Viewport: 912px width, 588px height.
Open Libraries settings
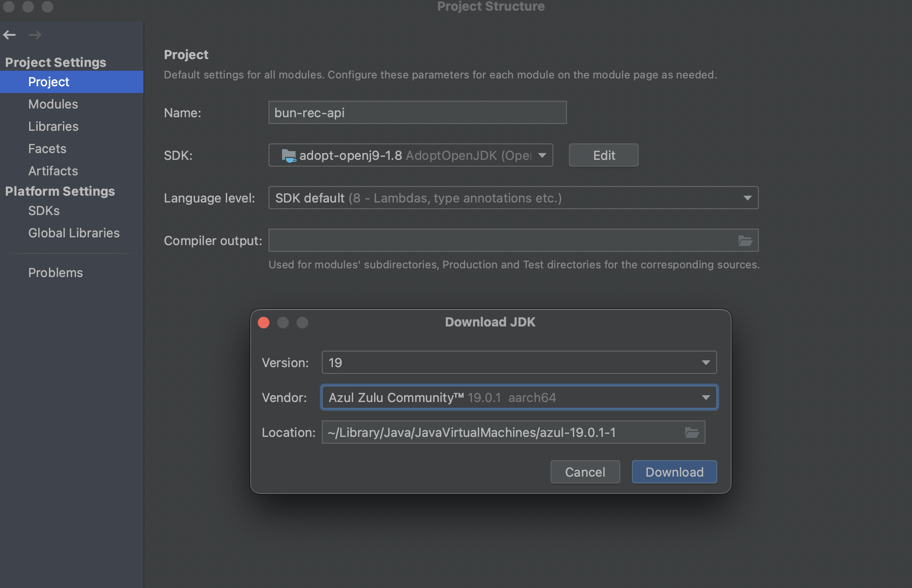pyautogui.click(x=72, y=126)
